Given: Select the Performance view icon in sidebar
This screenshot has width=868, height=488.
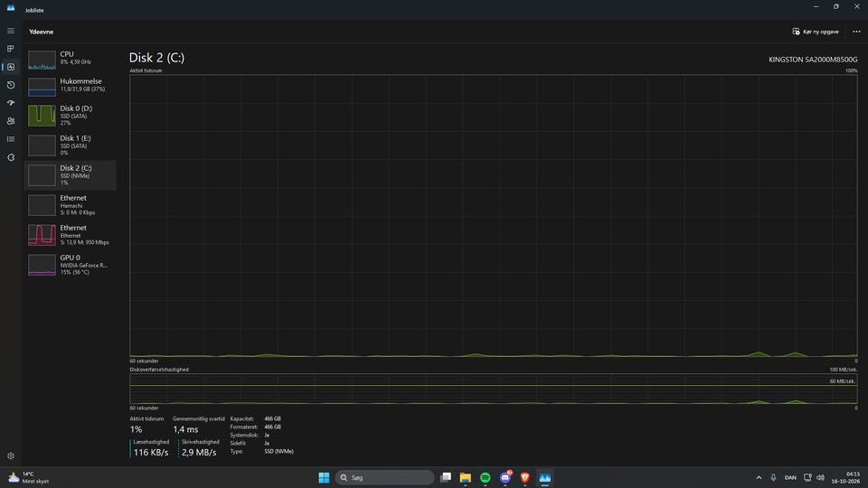Looking at the screenshot, I should click(x=11, y=67).
